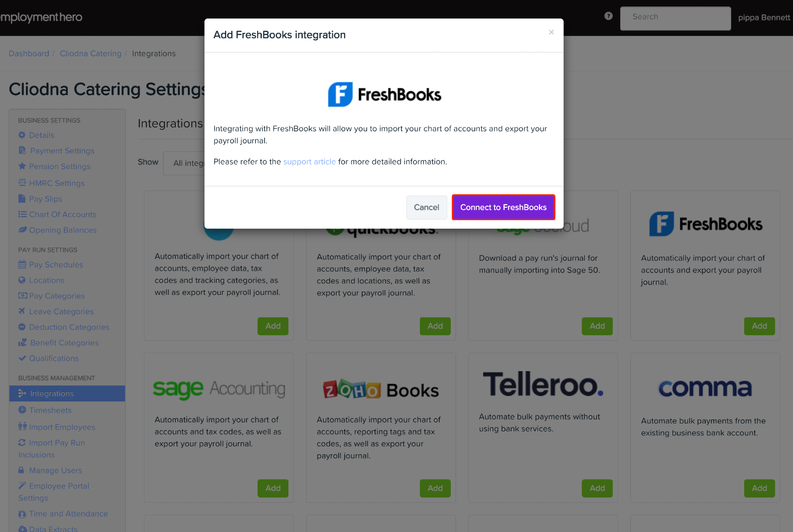Click the Opening Balances leaf icon
This screenshot has width=793, height=532.
coord(22,230)
